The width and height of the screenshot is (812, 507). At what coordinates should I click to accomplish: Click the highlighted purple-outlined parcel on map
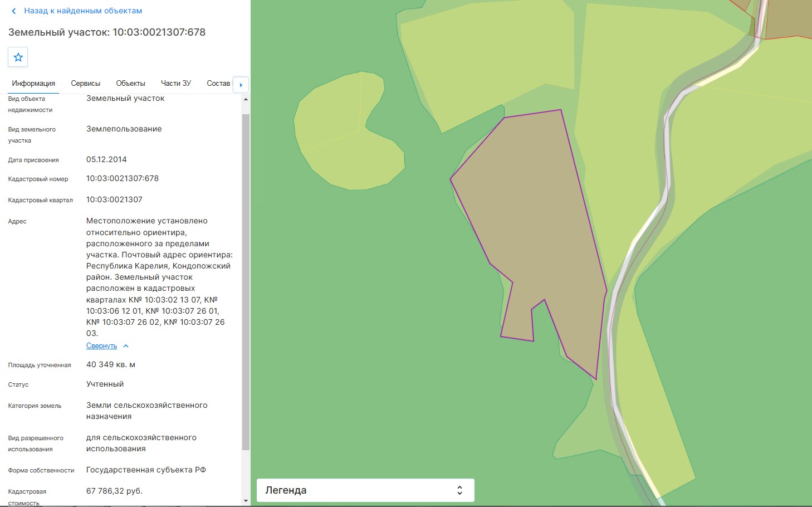(540, 223)
